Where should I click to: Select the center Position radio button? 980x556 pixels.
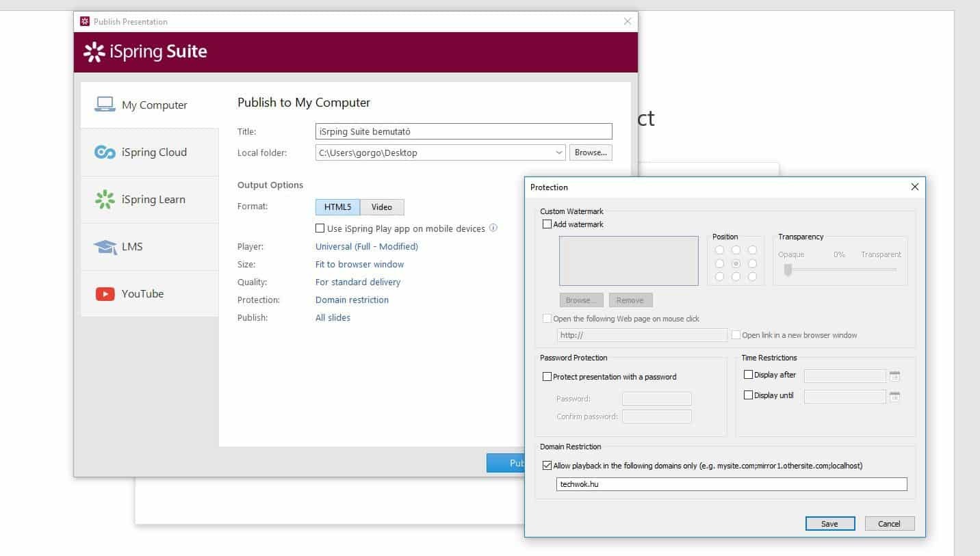pyautogui.click(x=736, y=263)
